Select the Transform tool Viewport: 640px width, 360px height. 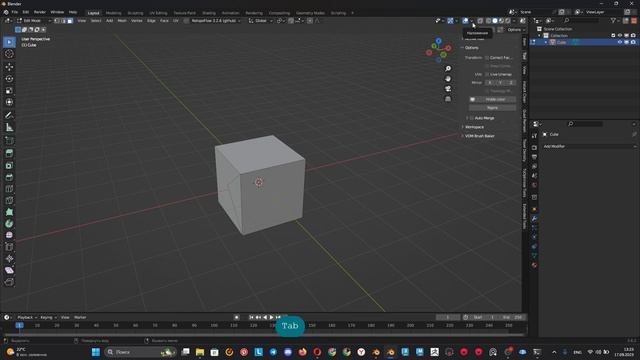9,102
